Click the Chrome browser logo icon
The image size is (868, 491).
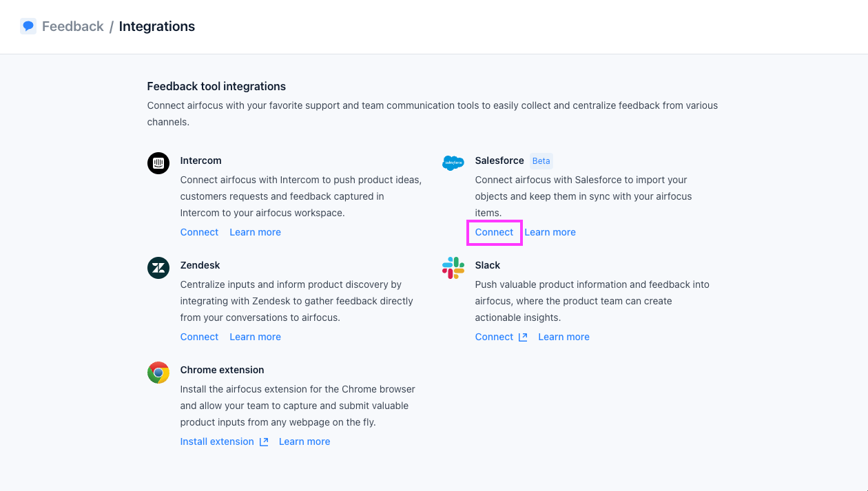click(x=158, y=373)
